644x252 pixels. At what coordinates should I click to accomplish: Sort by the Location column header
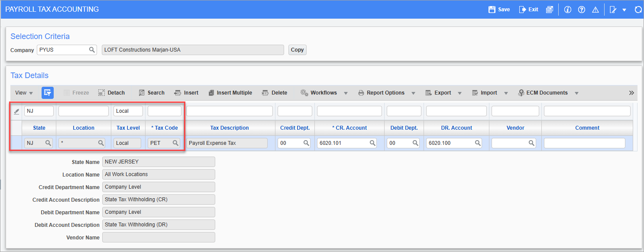pyautogui.click(x=84, y=128)
